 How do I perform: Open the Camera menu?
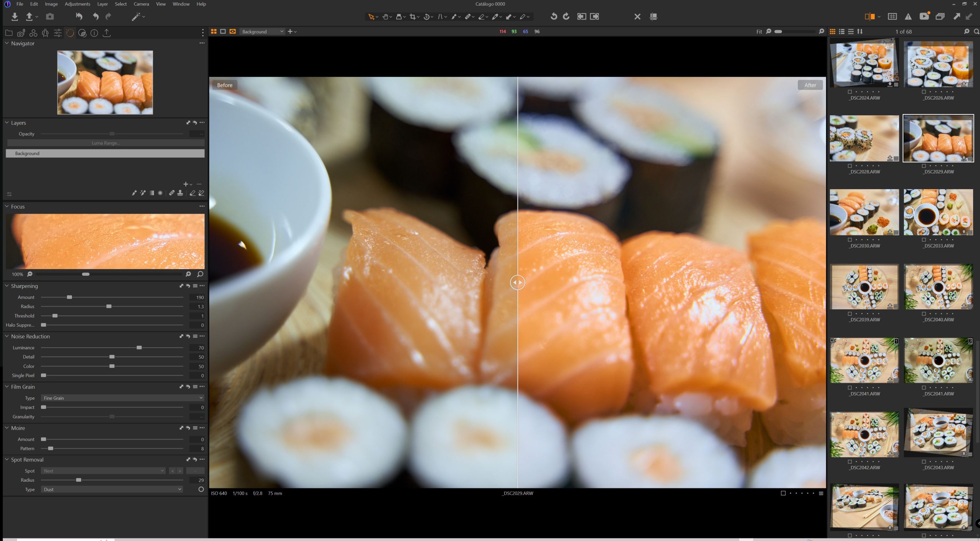(141, 4)
